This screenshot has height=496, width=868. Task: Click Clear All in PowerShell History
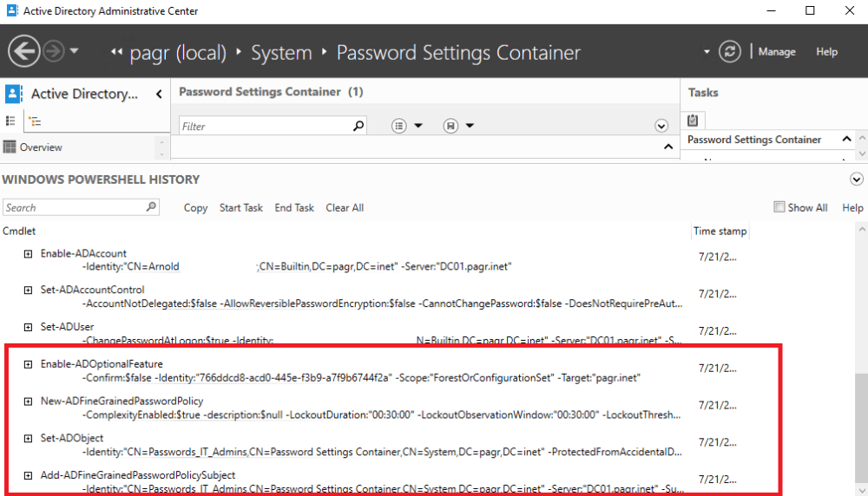(345, 208)
